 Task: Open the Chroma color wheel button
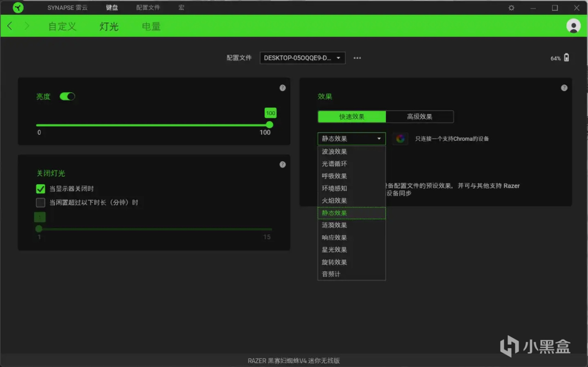tap(400, 138)
